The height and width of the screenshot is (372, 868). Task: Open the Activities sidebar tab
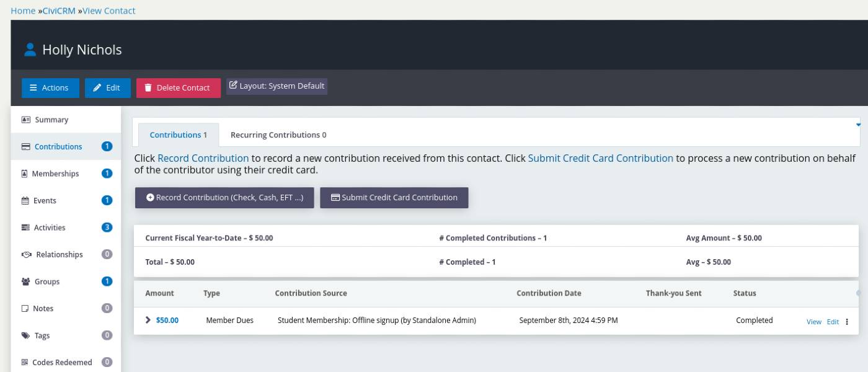[66, 228]
